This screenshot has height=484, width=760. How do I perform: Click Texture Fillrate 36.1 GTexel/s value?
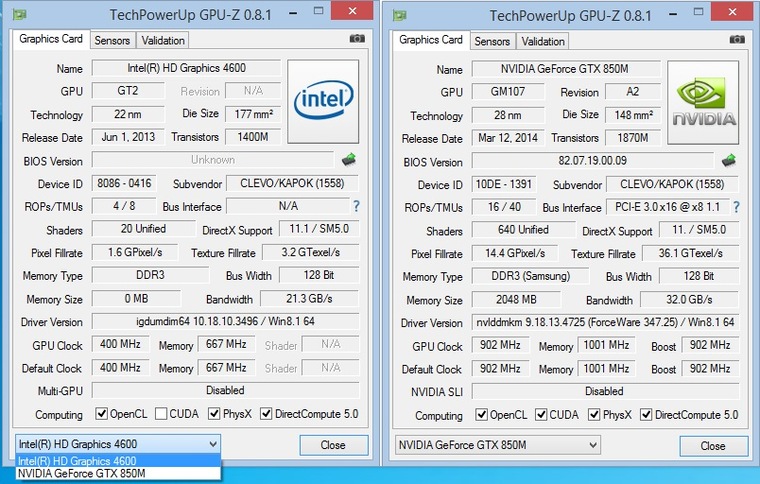tap(690, 253)
